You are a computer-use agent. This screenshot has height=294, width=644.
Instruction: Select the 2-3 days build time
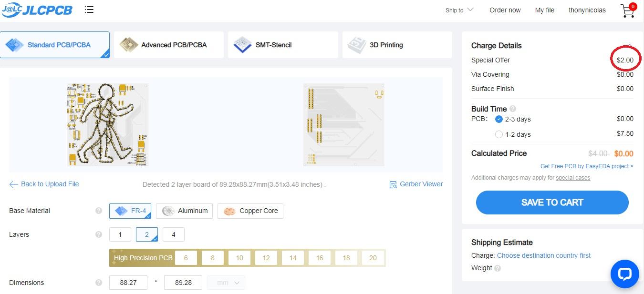(x=499, y=119)
